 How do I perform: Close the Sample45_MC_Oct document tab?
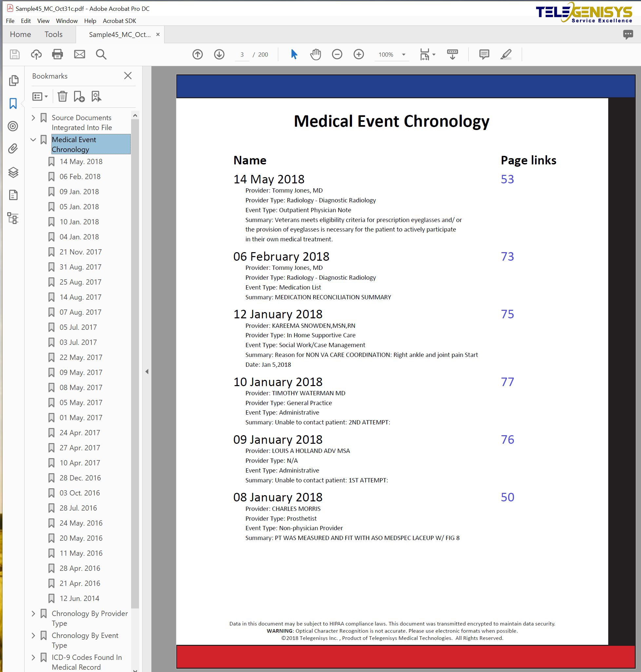[158, 34]
